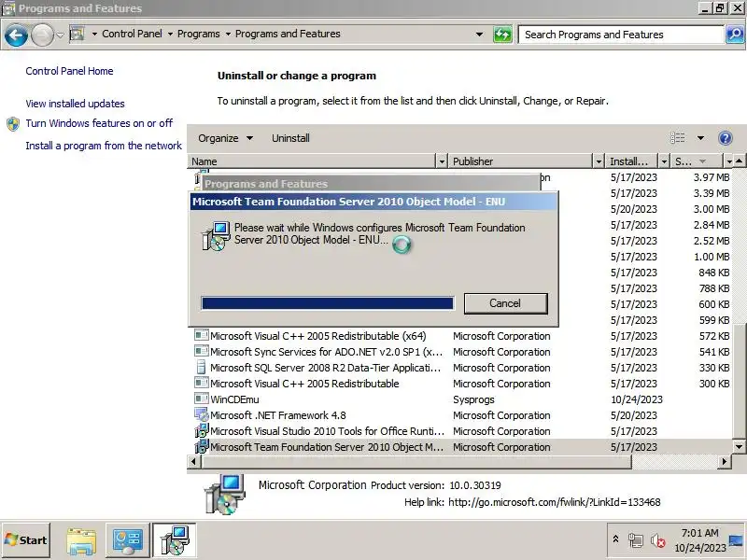747x560 pixels.
Task: Open the Publisher column filter dropdown
Action: coord(599,161)
